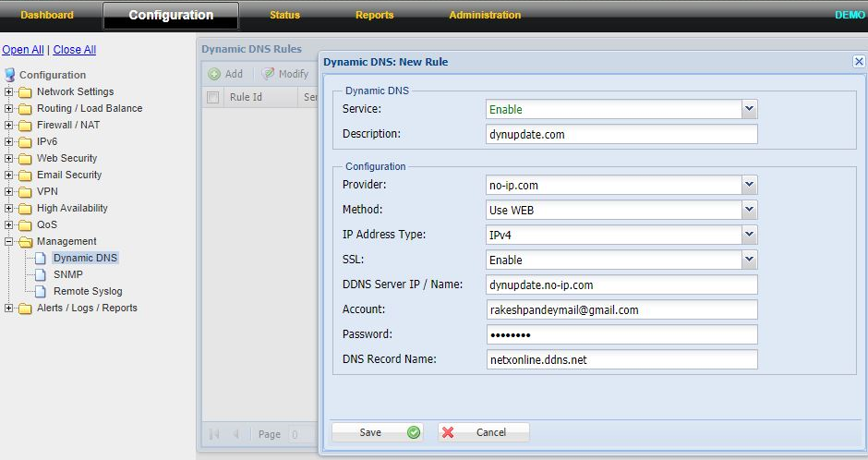868x460 pixels.
Task: Click the Open All link
Action: pos(23,50)
